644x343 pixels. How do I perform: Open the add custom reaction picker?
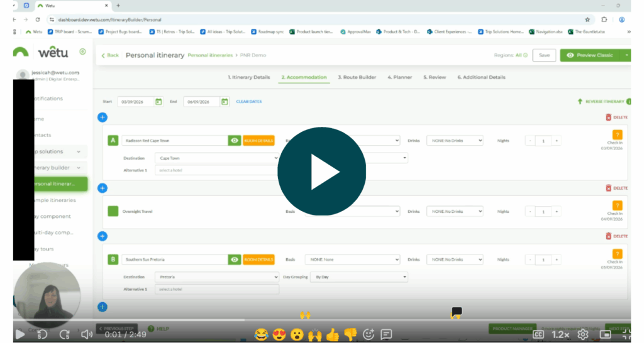coord(369,334)
